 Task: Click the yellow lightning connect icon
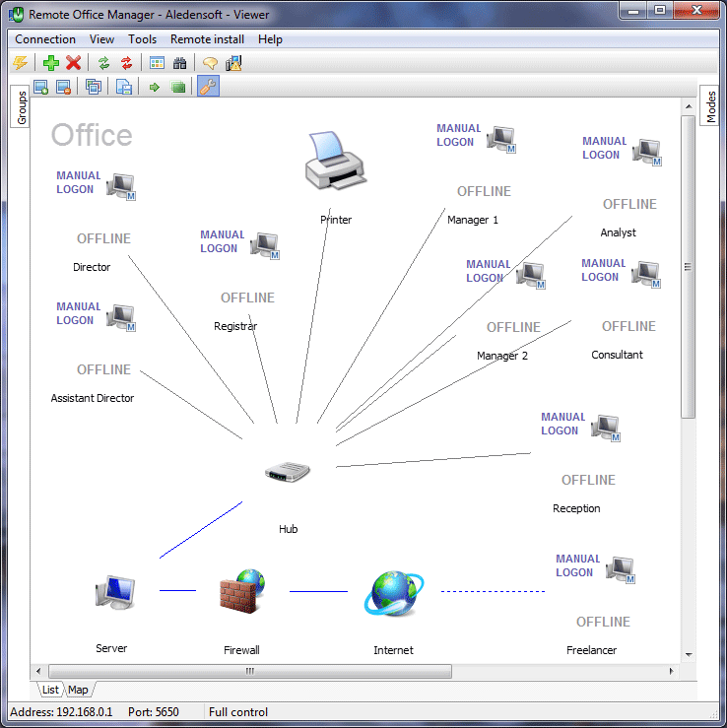click(x=21, y=63)
